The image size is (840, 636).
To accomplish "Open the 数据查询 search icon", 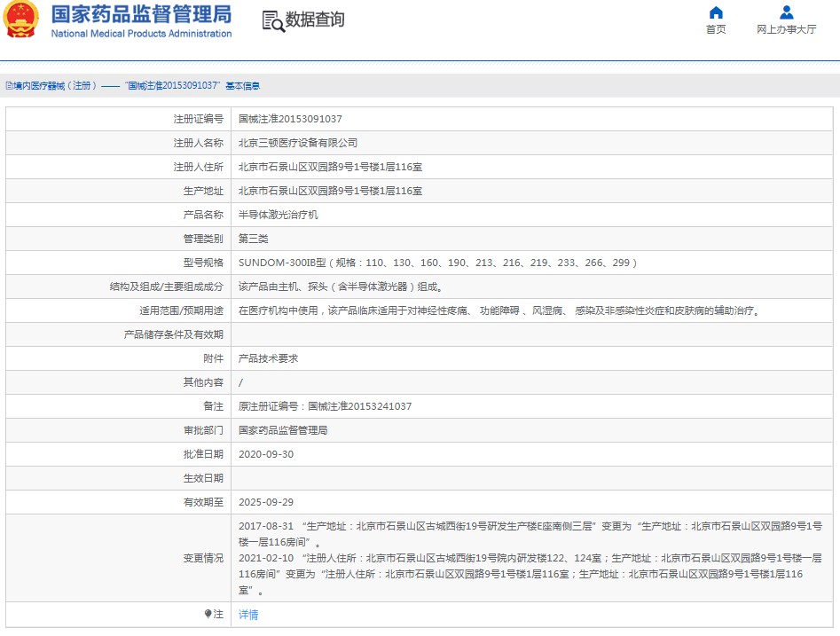I will [273, 21].
